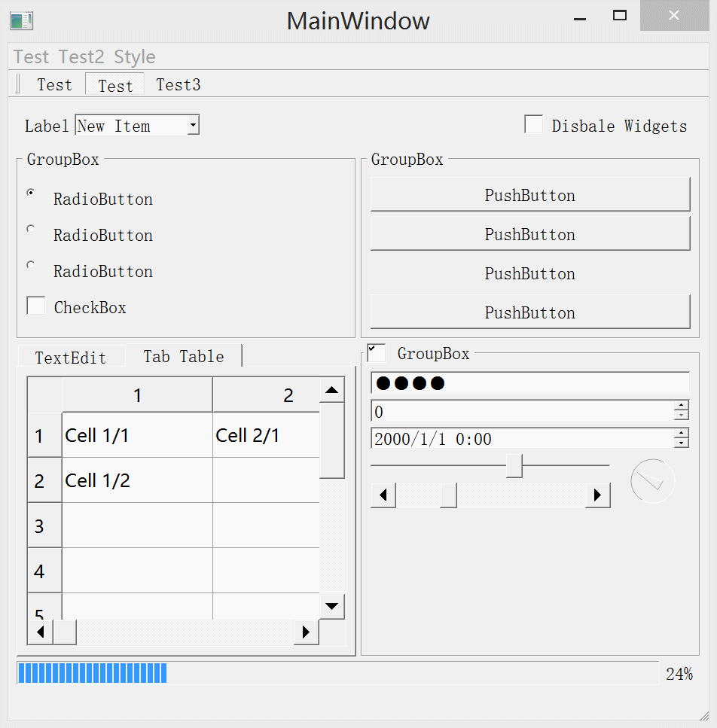Select table row header 2

tap(44, 480)
